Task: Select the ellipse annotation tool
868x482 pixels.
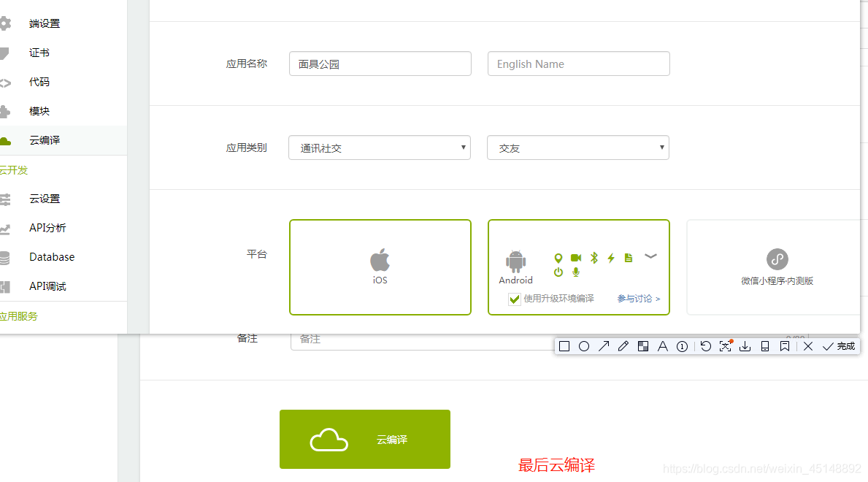Action: (x=583, y=346)
